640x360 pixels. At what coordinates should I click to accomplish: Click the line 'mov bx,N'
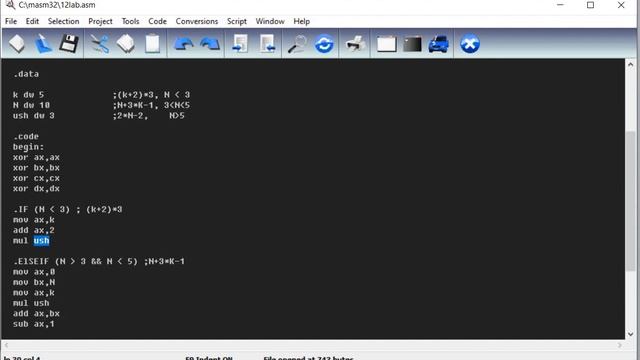(34, 282)
